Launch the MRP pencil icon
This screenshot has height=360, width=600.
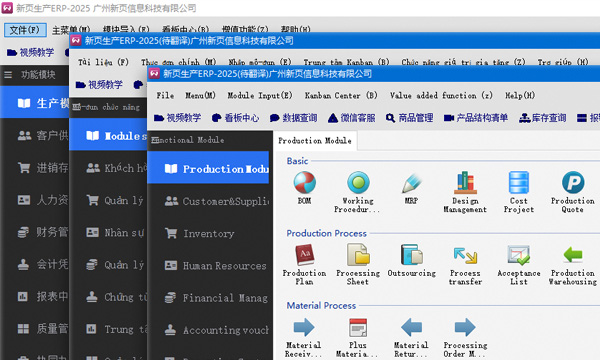point(411,183)
